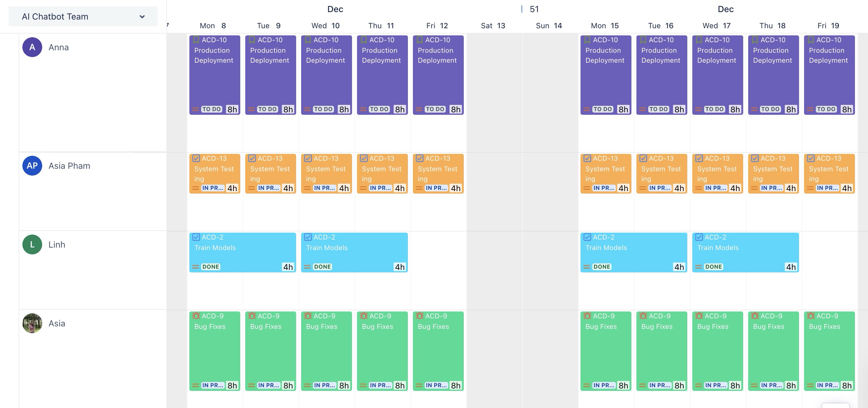
Task: Click medium priority icon on Tue 9 ACD-10 card
Action: click(x=251, y=109)
